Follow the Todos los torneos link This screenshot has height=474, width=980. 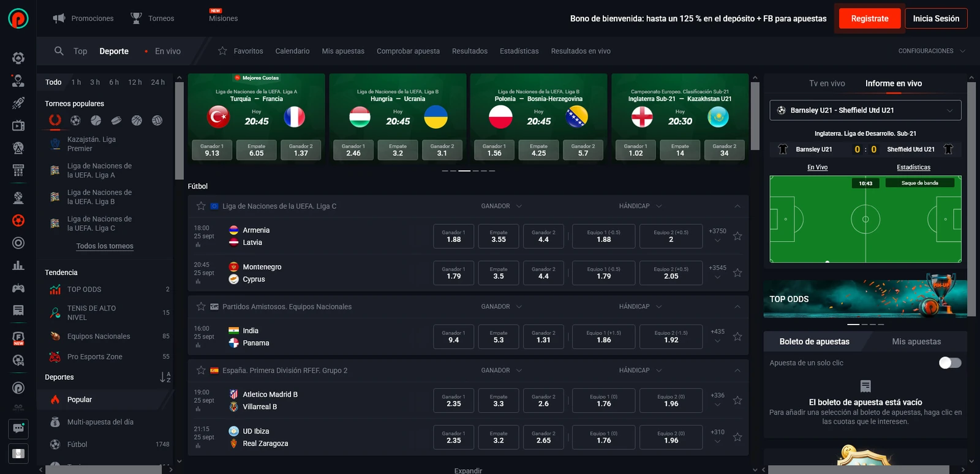pyautogui.click(x=105, y=246)
